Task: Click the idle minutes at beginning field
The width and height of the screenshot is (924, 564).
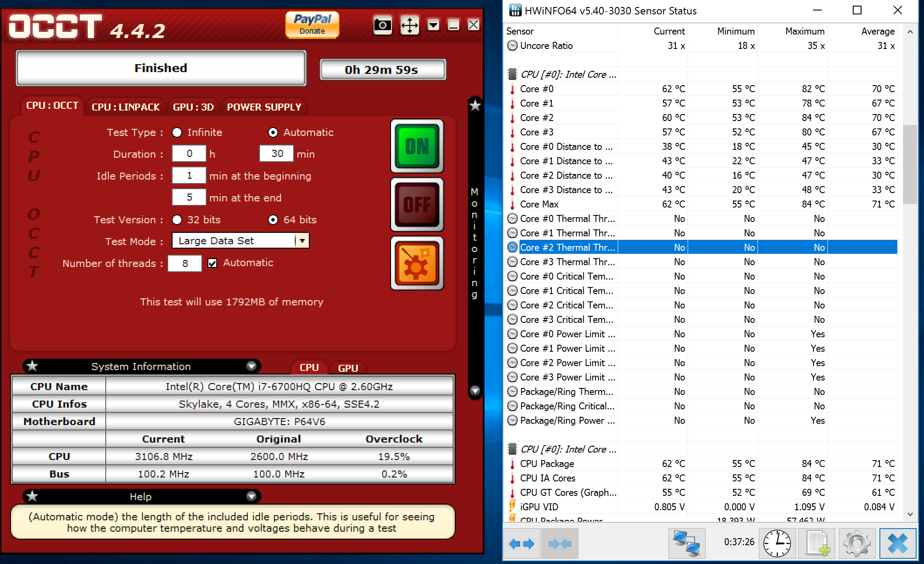Action: (x=189, y=176)
